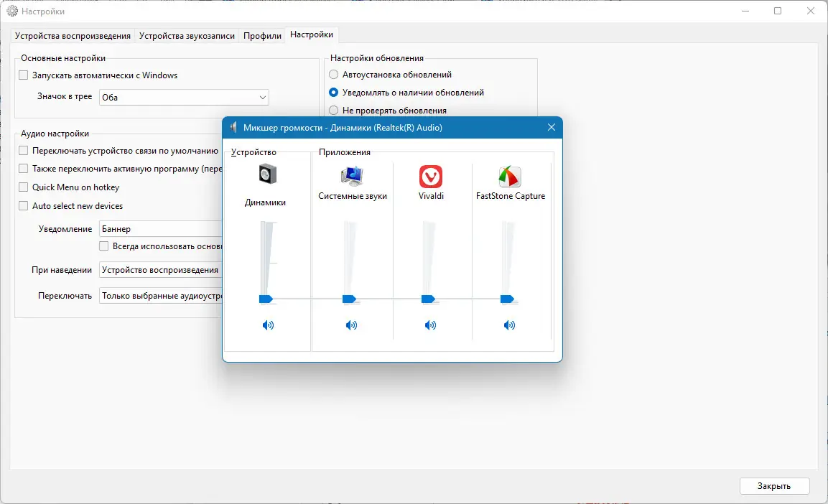Image resolution: width=828 pixels, height=504 pixels.
Task: Check Также переключить активную программу
Action: 23,169
